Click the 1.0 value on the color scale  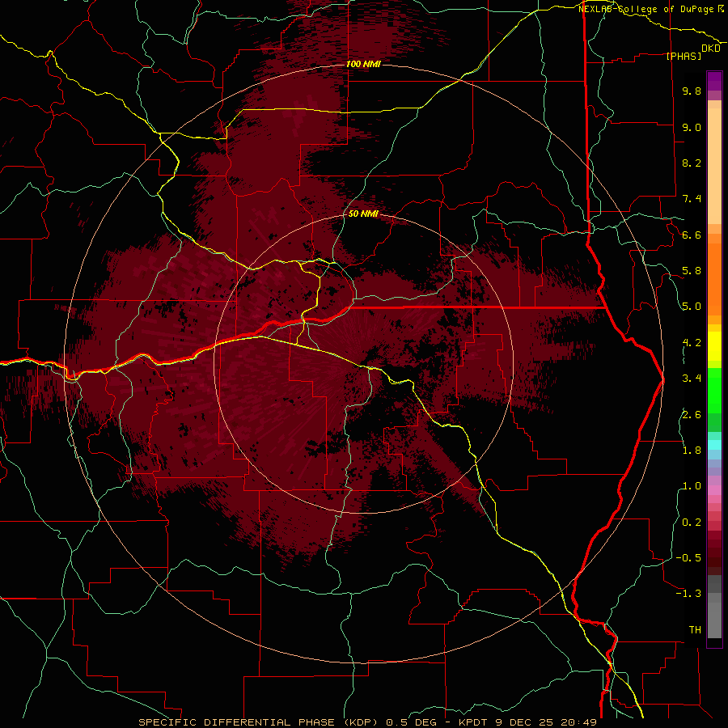692,485
